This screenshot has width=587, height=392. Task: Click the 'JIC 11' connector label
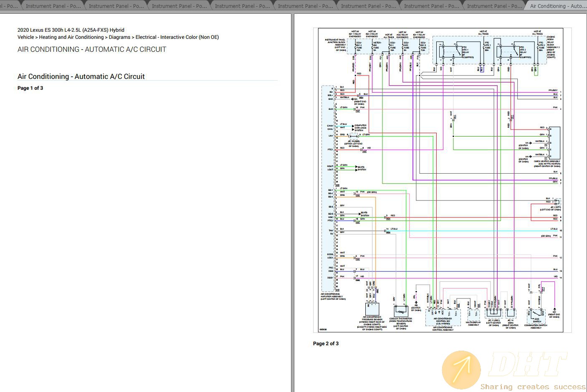493,321
